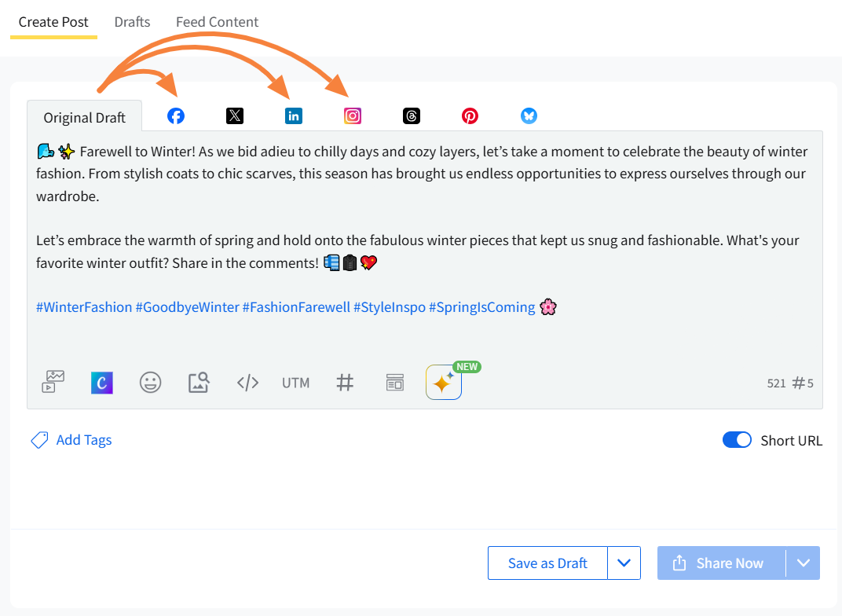Open the Feed Content tab
This screenshot has width=842, height=616.
[217, 22]
